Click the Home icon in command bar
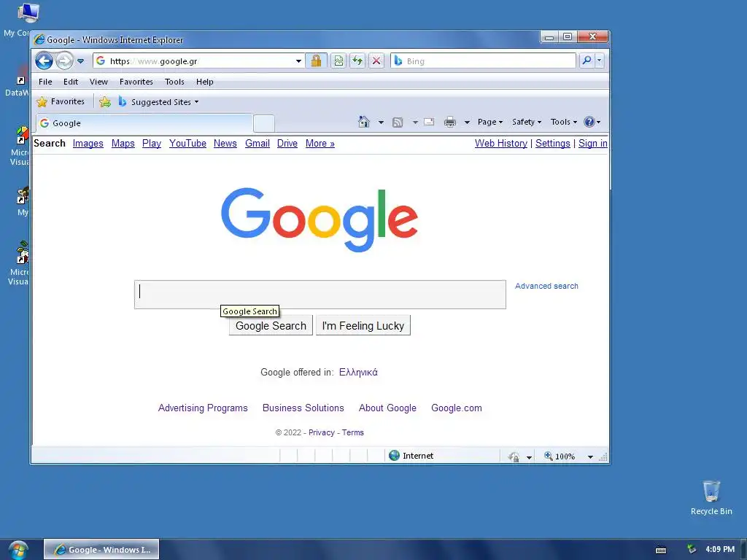Viewport: 747px width, 560px height. point(364,122)
